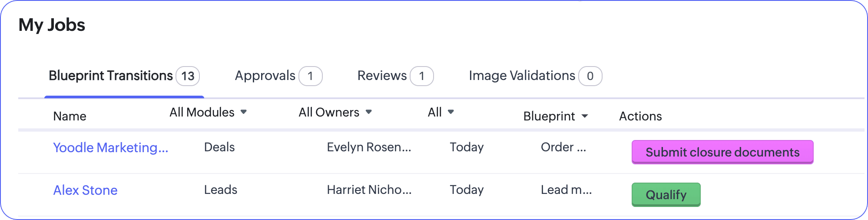This screenshot has height=220, width=868.
Task: Expand the All Owners filter dropdown
Action: 335,112
